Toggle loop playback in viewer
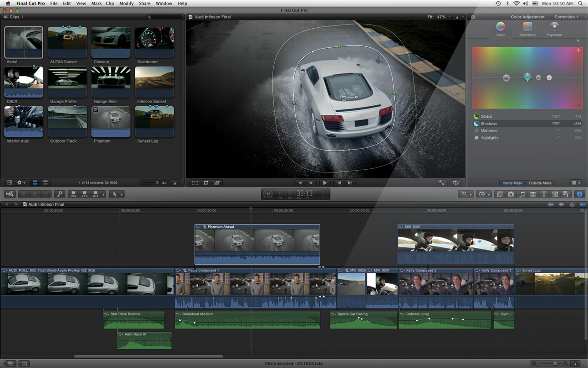The width and height of the screenshot is (588, 368). point(455,183)
